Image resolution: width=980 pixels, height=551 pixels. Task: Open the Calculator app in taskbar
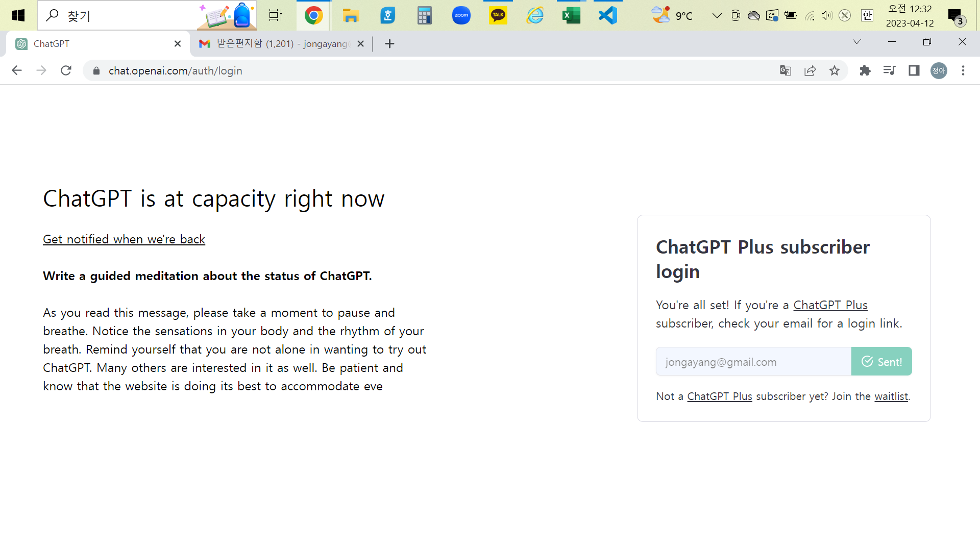[424, 15]
